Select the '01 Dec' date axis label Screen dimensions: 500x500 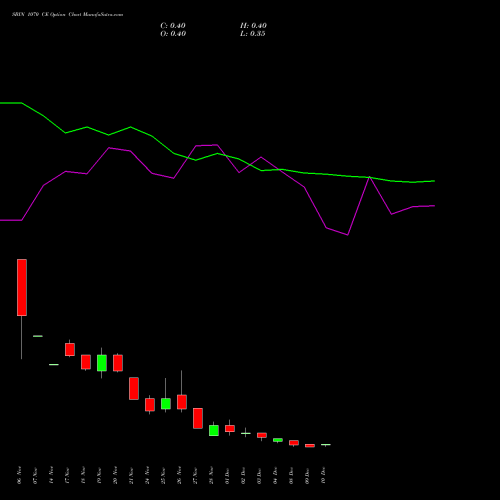(227, 475)
